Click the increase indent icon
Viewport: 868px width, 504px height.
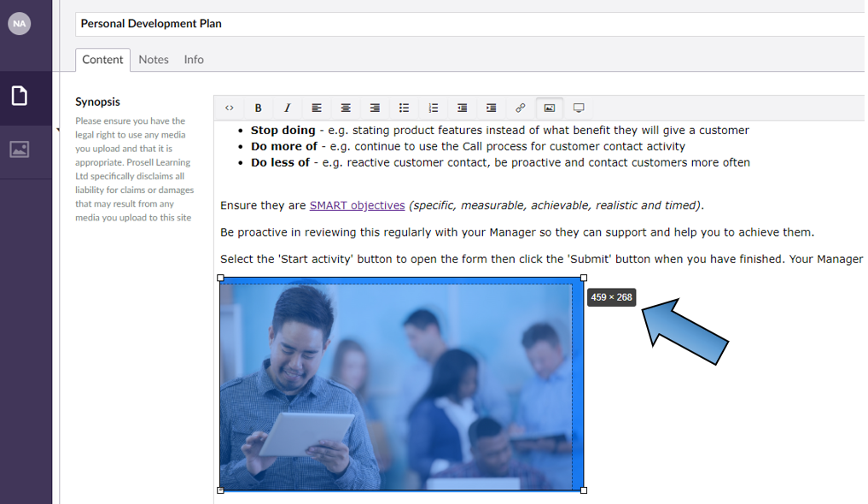pyautogui.click(x=491, y=108)
